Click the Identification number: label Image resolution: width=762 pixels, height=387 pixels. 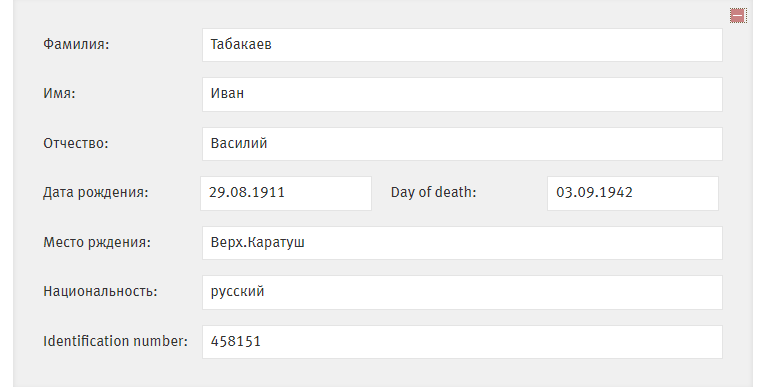tap(115, 341)
